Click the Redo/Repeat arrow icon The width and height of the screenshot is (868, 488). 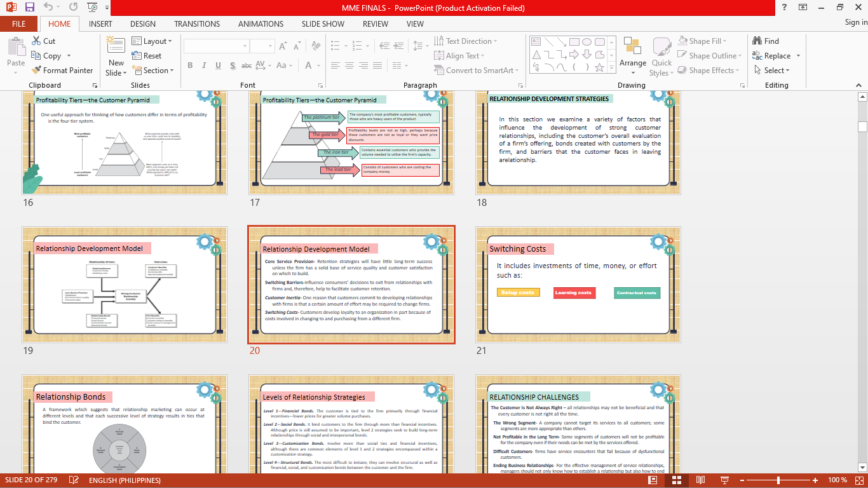coord(73,8)
